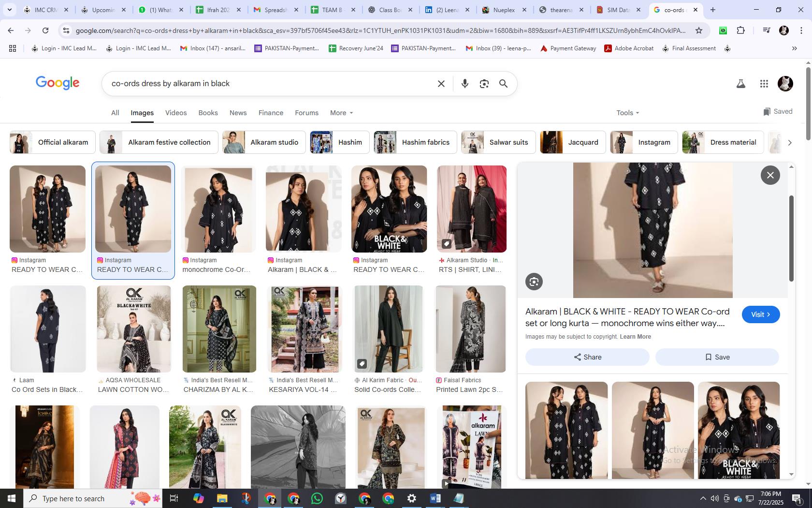
Task: Expand the Tools dropdown
Action: coord(627,113)
